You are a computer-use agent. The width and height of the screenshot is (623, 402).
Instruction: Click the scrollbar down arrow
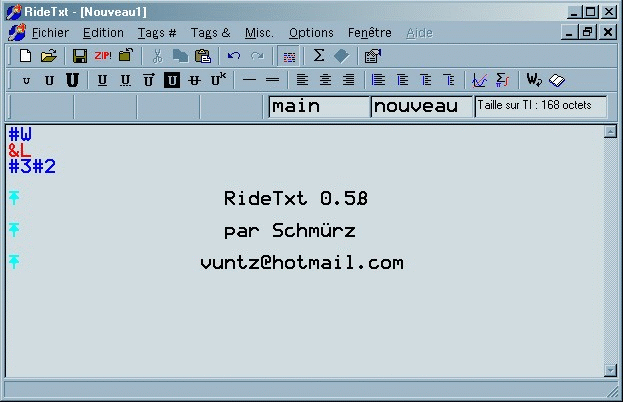[x=610, y=370]
